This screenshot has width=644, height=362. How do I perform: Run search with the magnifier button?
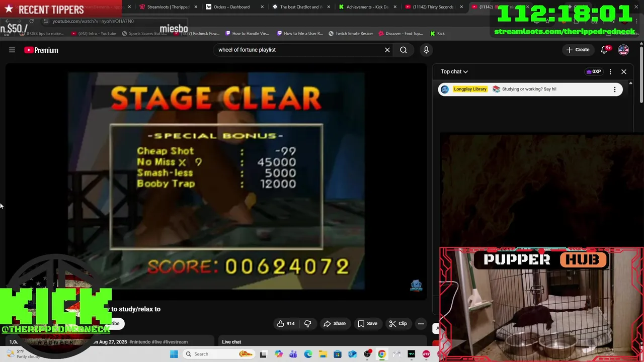tap(404, 50)
